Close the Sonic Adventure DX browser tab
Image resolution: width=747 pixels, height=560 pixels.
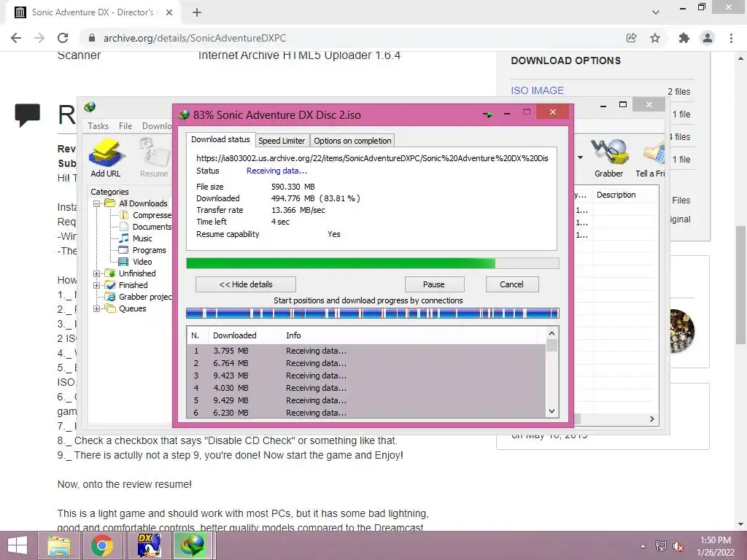click(169, 12)
